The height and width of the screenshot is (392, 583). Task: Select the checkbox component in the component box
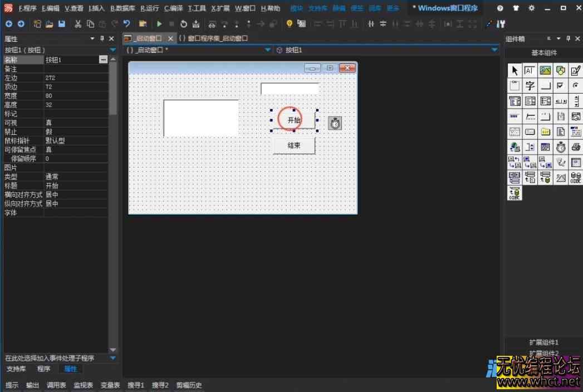click(x=561, y=86)
